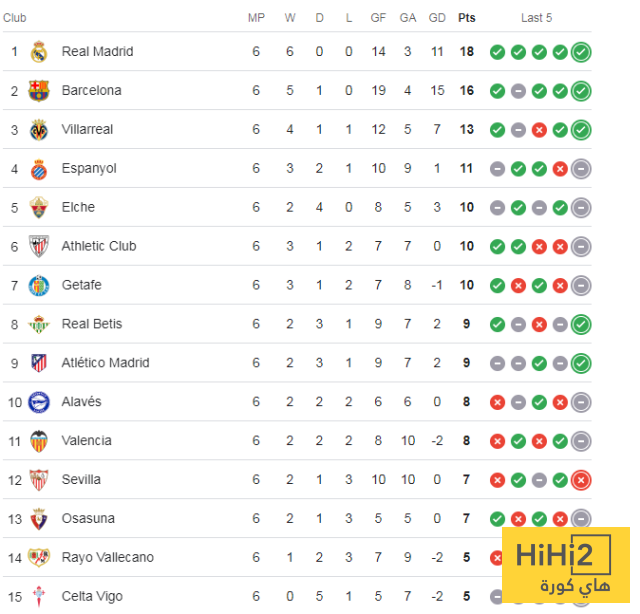The height and width of the screenshot is (614, 640).
Task: Open the Rayo Vallecano team link
Action: click(107, 557)
